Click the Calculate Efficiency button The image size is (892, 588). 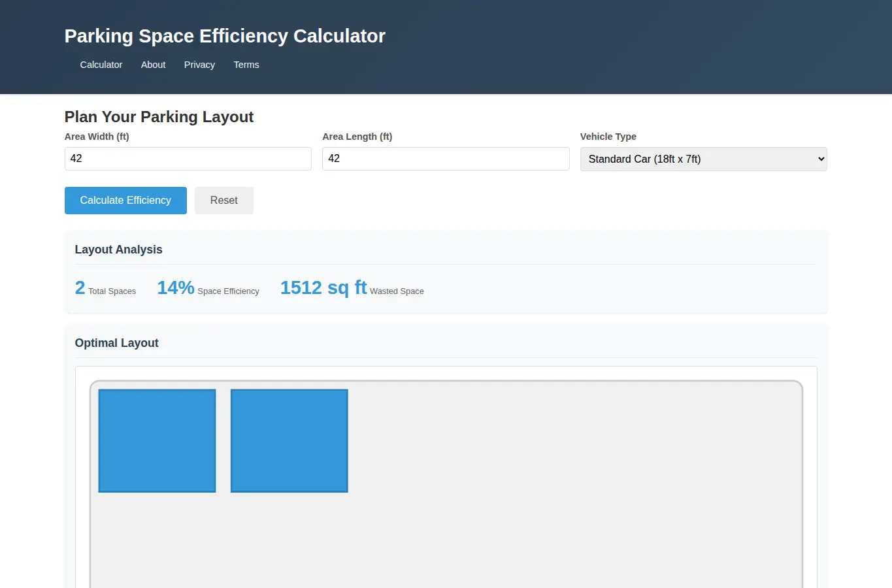coord(125,201)
